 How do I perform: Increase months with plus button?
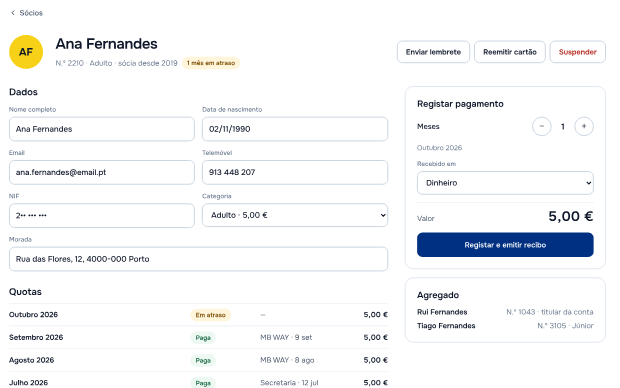pos(584,127)
